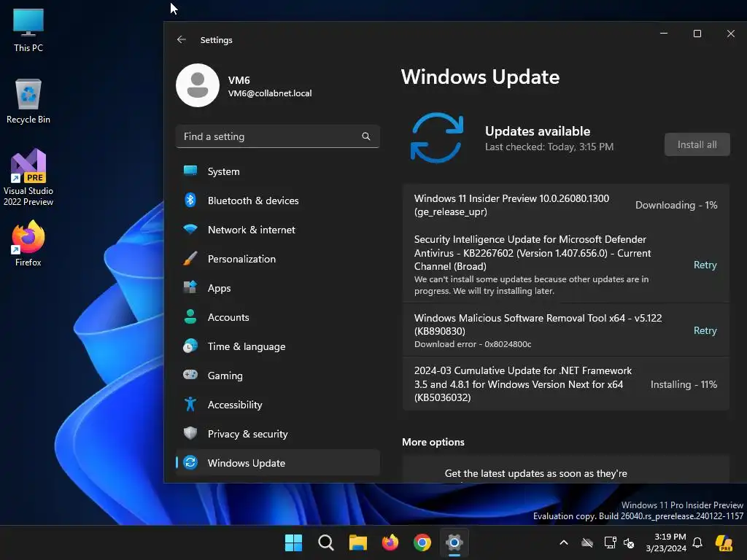
Task: Click the muted volume tray icon
Action: pos(629,542)
